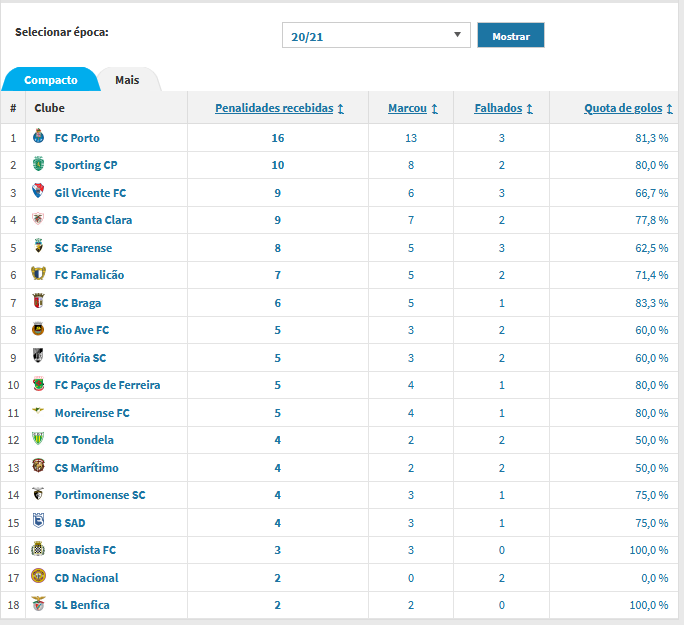
Task: Click the CD Nacional crest icon
Action: (x=38, y=576)
